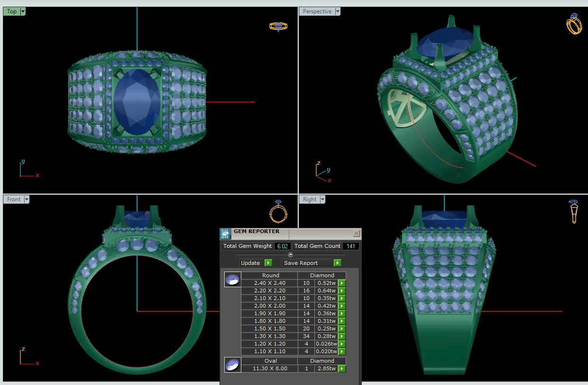This screenshot has height=385, width=588.
Task: Click the Total Gem Weight value field
Action: tap(283, 246)
